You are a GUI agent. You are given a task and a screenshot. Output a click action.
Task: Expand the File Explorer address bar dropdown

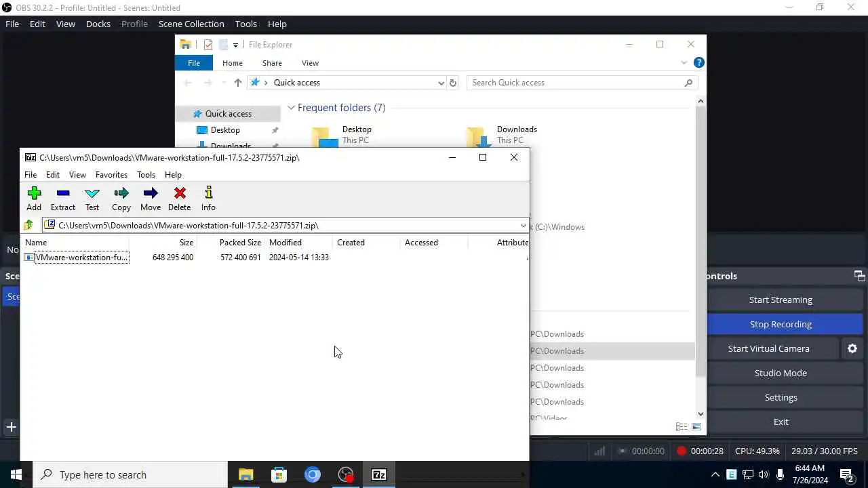[441, 83]
